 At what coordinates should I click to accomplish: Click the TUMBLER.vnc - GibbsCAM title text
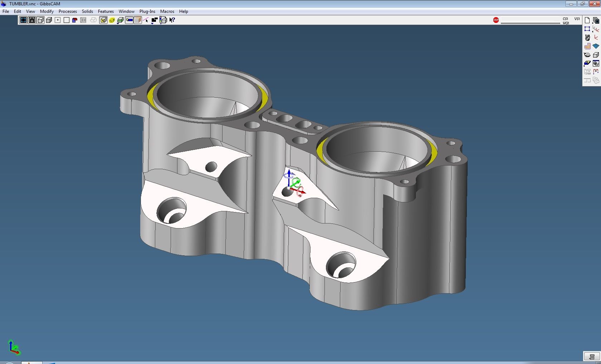35,4
